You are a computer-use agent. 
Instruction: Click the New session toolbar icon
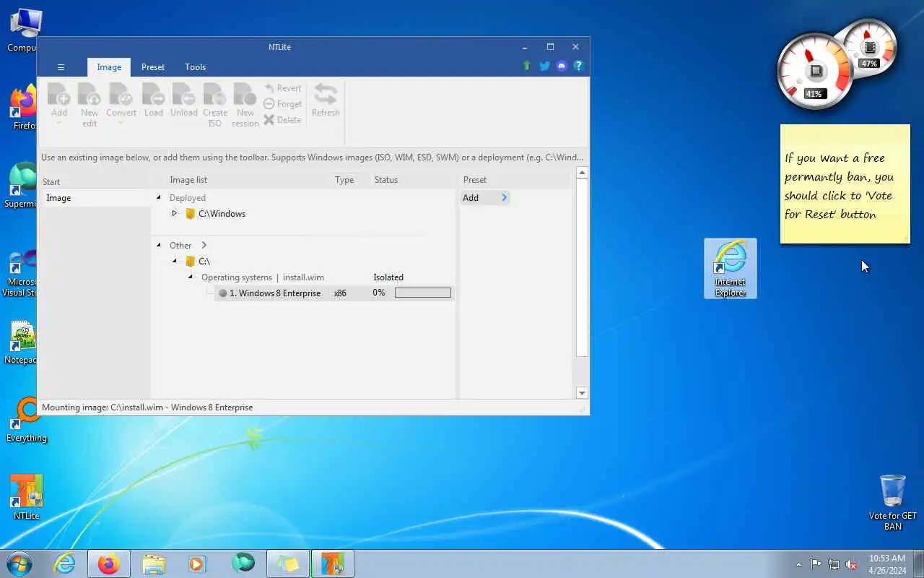[245, 105]
